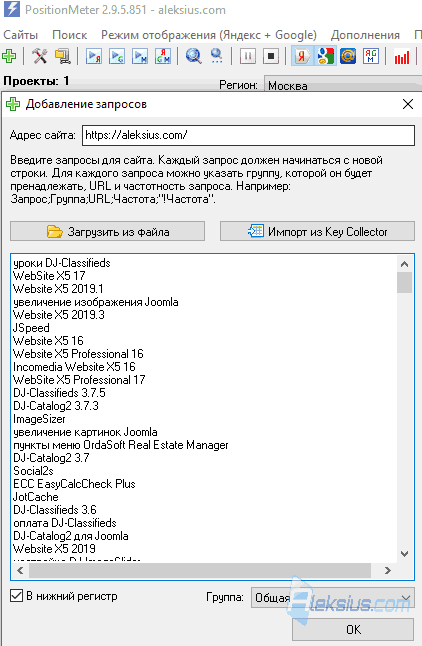The height and width of the screenshot is (646, 422).
Task: Open the 'Дополнения' menu
Action: (x=365, y=35)
